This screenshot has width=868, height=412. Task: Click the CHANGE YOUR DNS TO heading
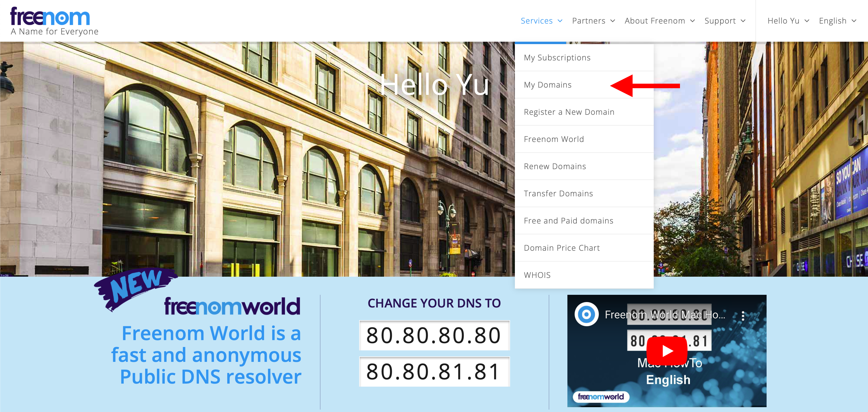pyautogui.click(x=434, y=303)
